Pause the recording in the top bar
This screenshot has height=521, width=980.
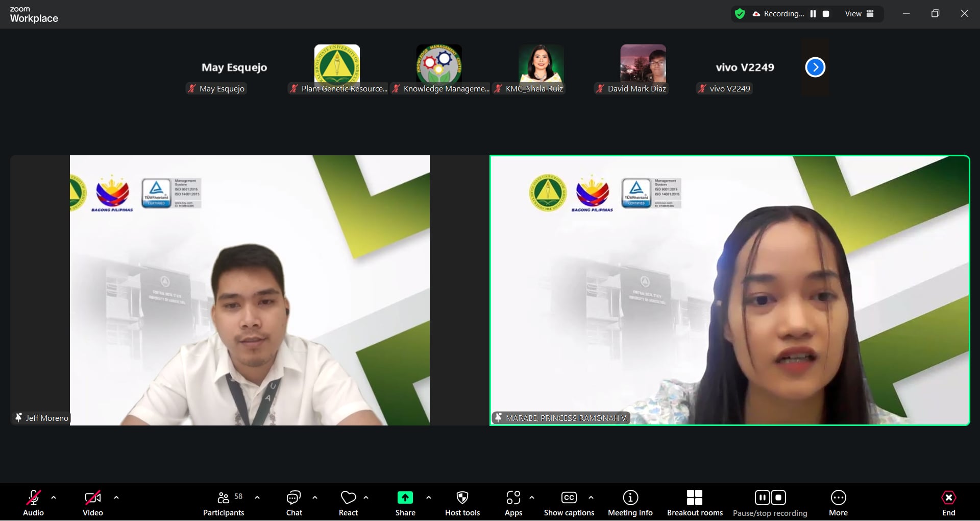coord(813,14)
